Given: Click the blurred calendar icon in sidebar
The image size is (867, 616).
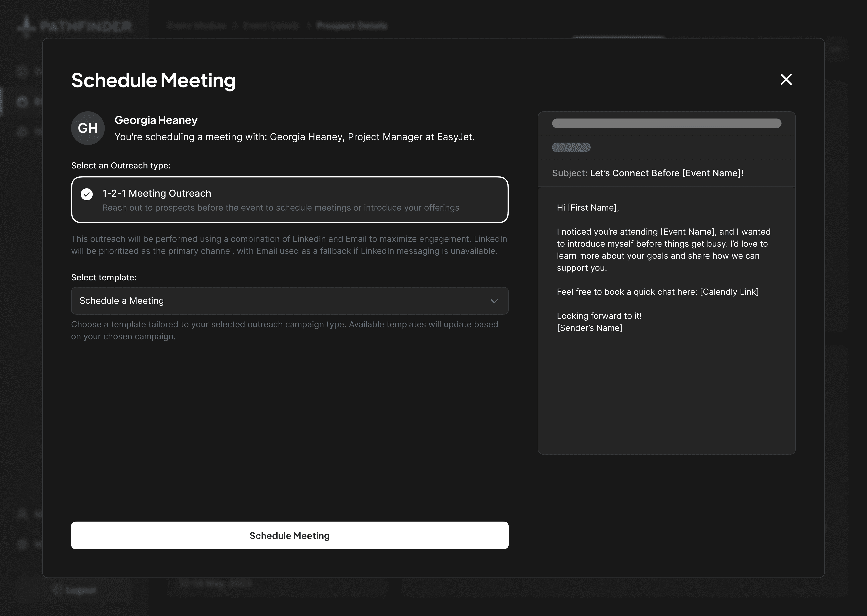Looking at the screenshot, I should [x=22, y=102].
